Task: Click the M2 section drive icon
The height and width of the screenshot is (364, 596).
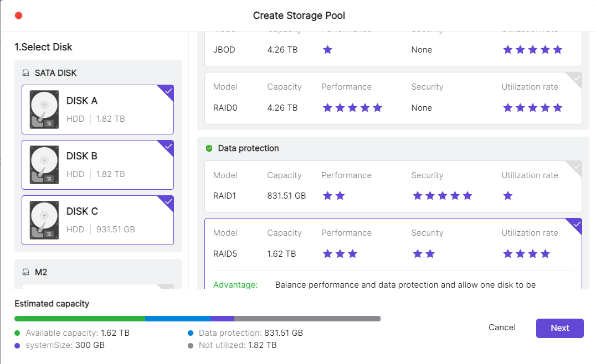Action: pos(25,272)
